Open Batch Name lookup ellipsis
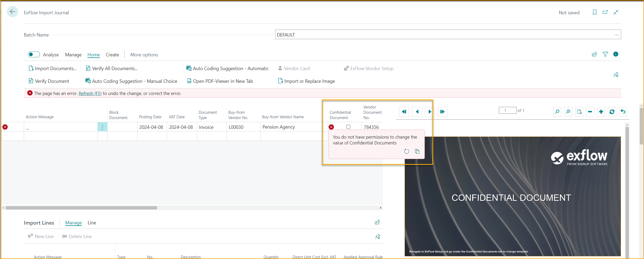This screenshot has width=644, height=259. click(x=616, y=35)
